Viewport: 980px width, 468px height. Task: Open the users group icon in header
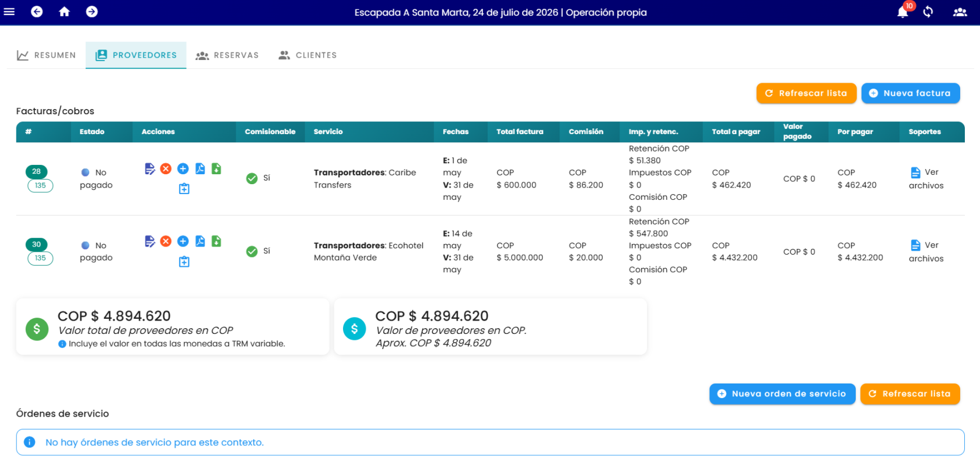[x=960, y=12]
